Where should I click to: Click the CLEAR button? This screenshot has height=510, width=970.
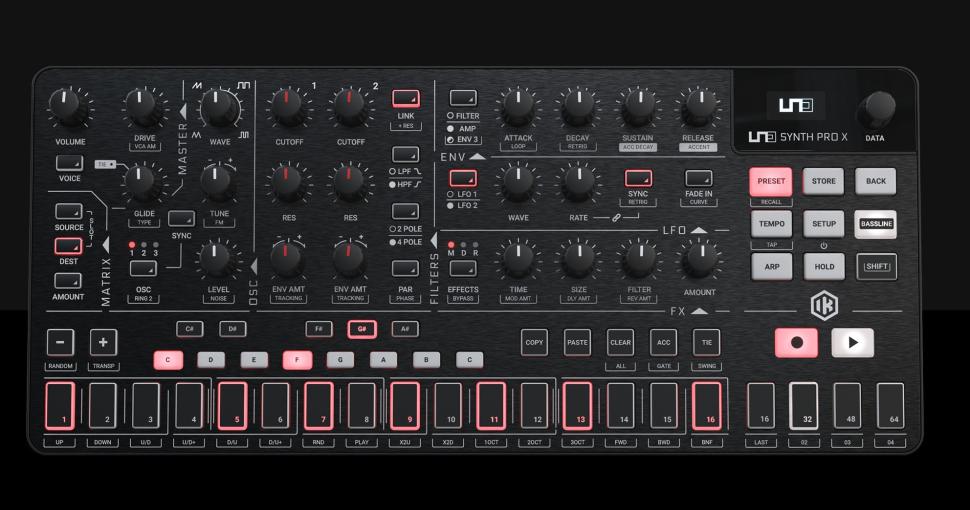pyautogui.click(x=620, y=342)
